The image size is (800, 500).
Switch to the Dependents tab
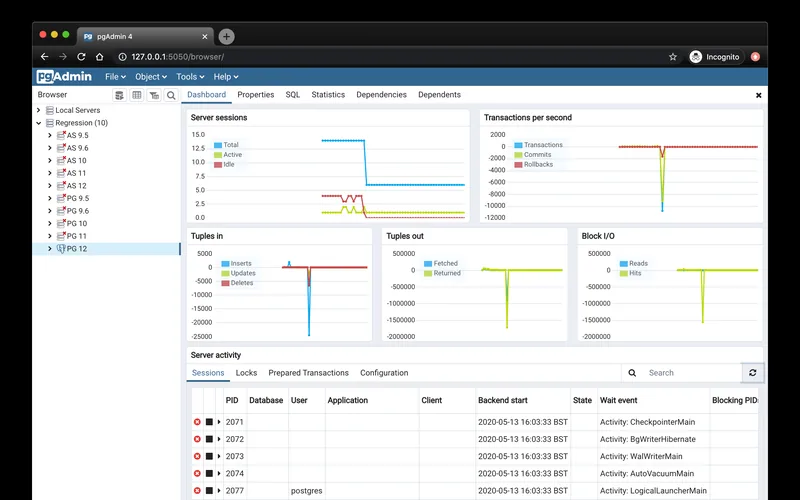coord(439,95)
